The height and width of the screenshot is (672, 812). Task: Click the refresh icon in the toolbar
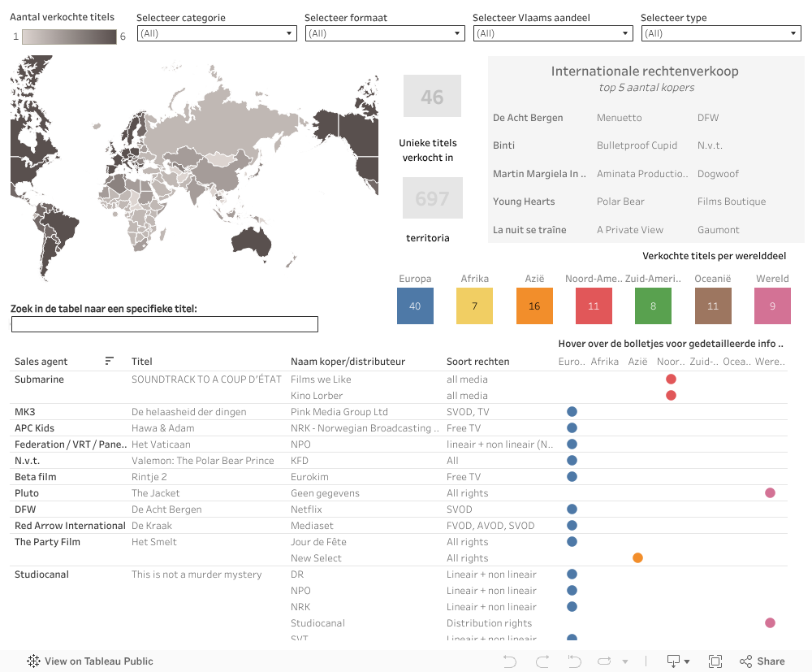point(605,661)
